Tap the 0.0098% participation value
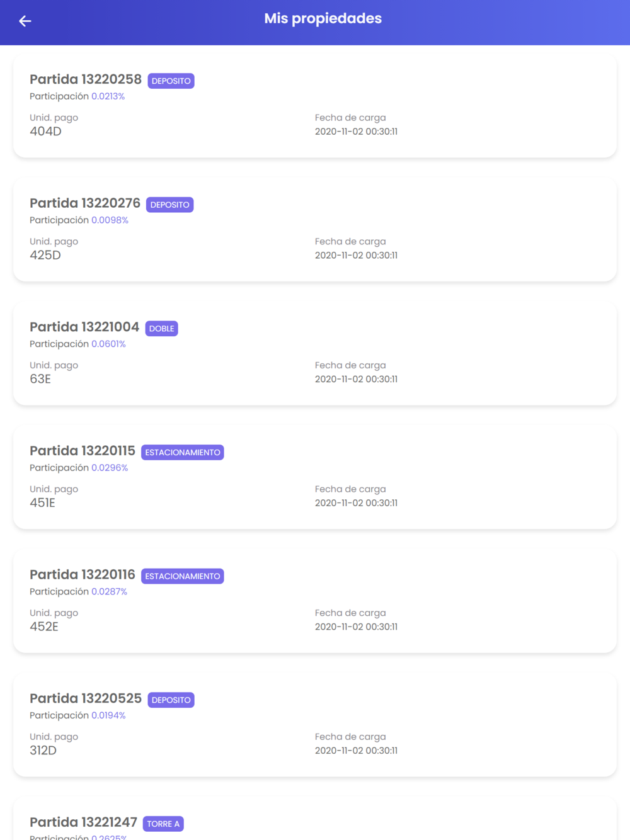 tap(110, 220)
